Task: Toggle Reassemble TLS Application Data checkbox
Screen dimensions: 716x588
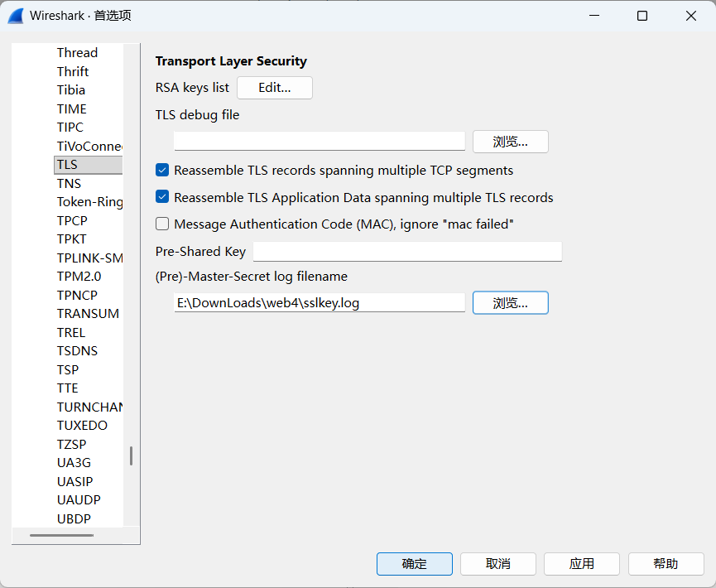Action: click(x=162, y=197)
